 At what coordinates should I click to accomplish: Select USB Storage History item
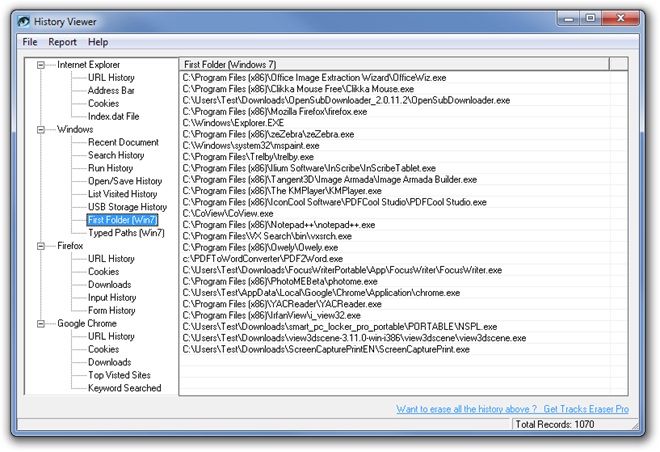pyautogui.click(x=128, y=207)
